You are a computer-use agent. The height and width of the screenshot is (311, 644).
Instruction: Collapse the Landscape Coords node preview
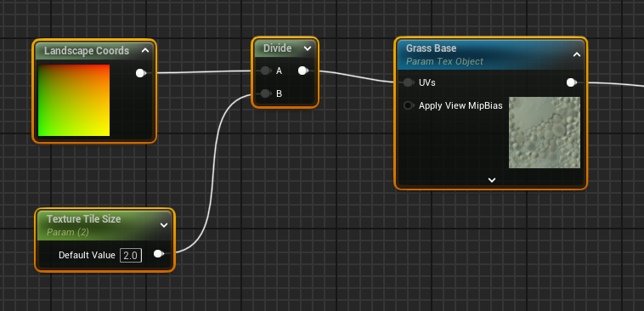pos(145,51)
